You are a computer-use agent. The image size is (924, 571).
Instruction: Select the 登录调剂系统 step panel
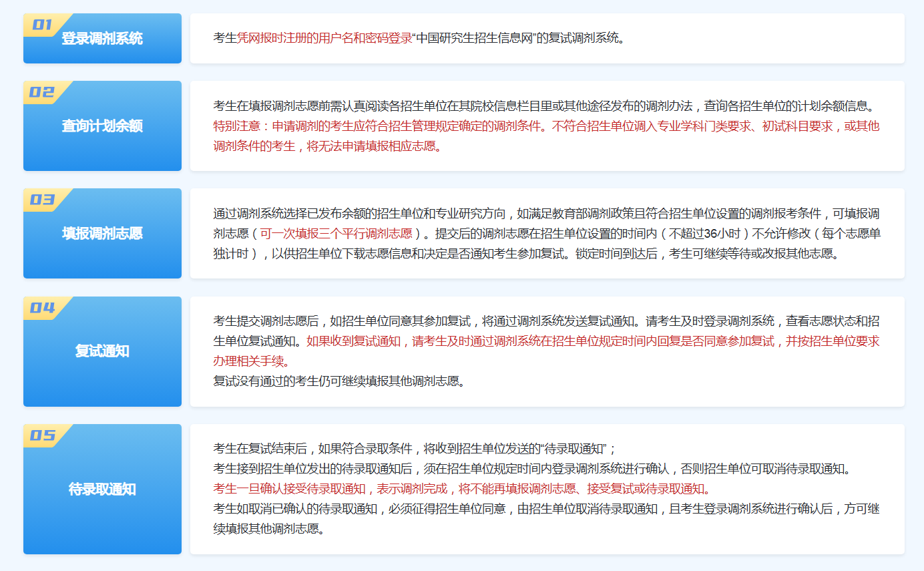point(102,38)
